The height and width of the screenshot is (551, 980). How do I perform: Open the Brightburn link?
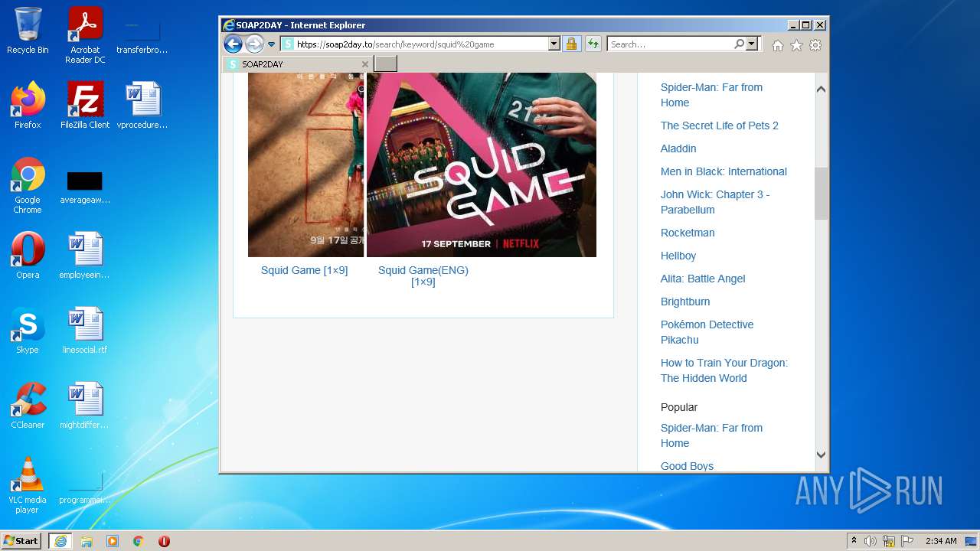pyautogui.click(x=685, y=302)
